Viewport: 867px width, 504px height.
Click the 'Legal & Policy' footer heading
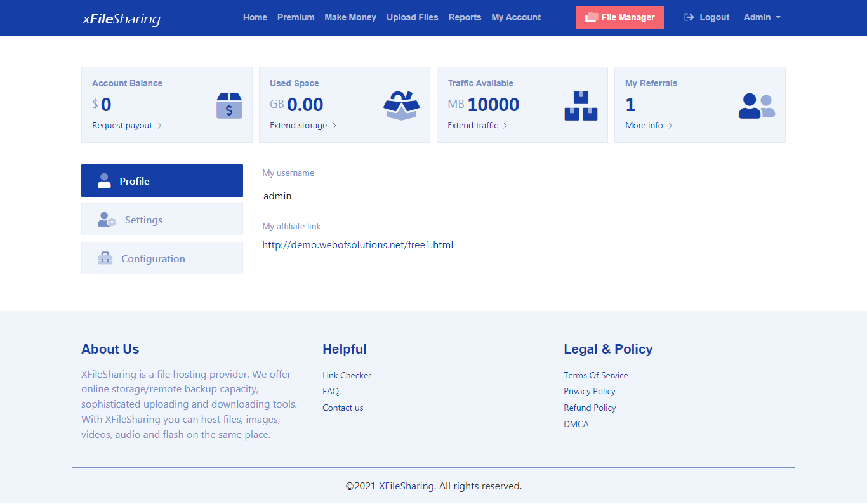(x=608, y=349)
